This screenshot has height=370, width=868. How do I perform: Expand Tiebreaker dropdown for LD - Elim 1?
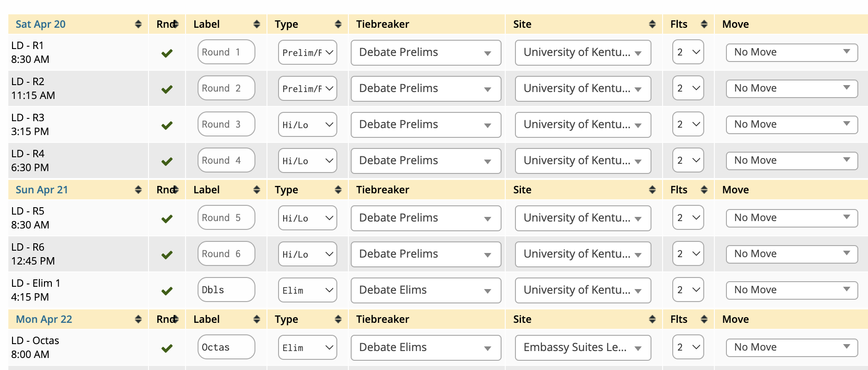point(426,290)
